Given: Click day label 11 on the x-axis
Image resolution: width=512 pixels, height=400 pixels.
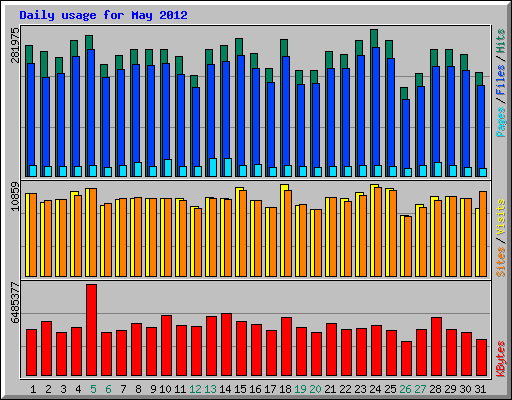Looking at the screenshot, I should click(x=180, y=389).
